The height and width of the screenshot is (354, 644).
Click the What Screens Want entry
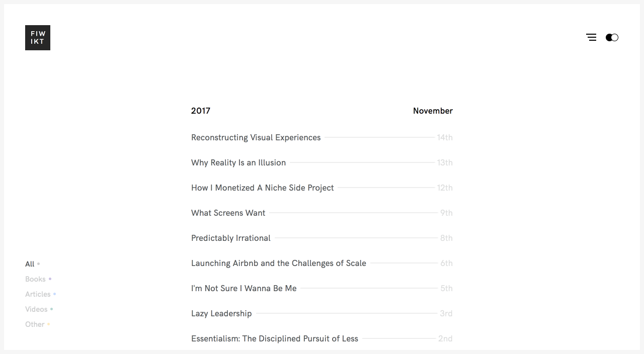(228, 213)
